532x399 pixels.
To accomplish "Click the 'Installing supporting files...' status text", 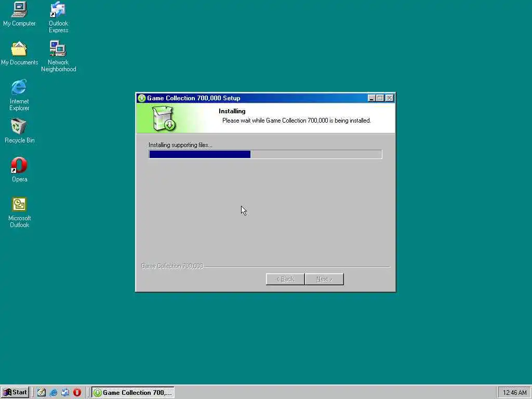I will (180, 145).
